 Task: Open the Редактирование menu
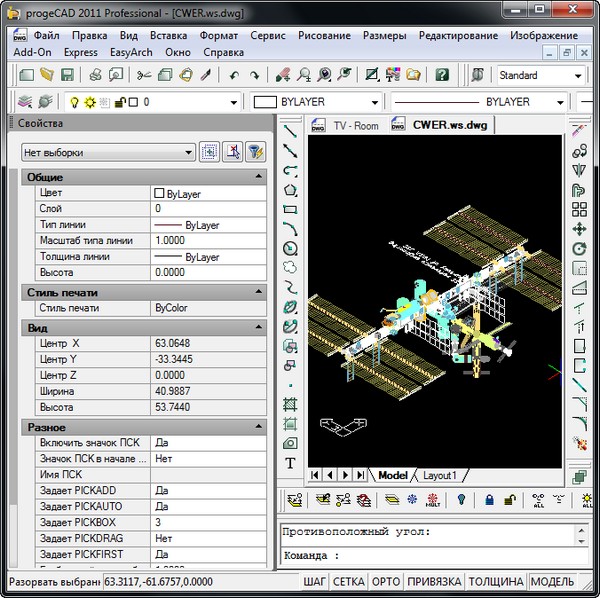click(x=458, y=36)
